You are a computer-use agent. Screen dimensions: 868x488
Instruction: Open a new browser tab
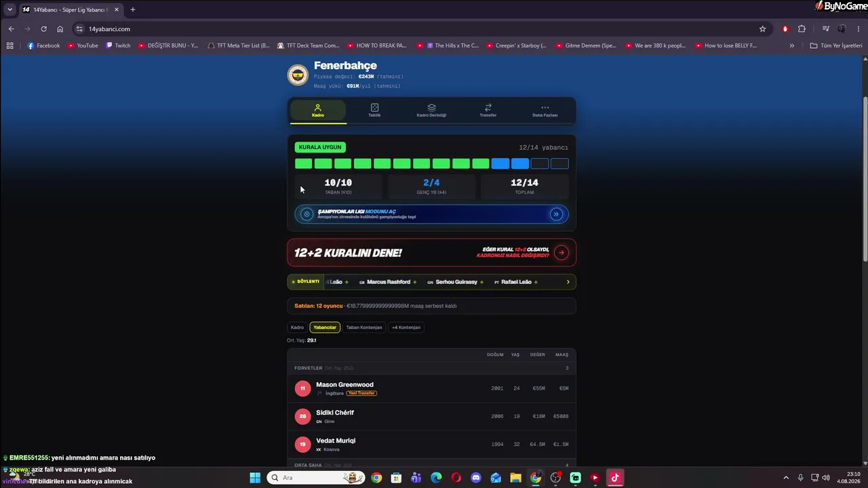pos(132,9)
